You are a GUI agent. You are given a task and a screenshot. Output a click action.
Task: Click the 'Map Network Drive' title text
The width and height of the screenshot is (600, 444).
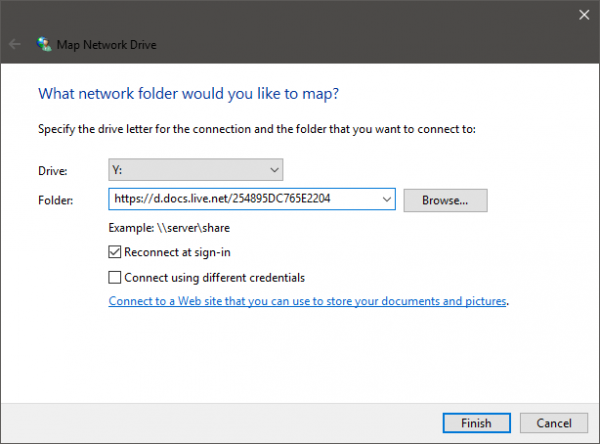point(107,45)
